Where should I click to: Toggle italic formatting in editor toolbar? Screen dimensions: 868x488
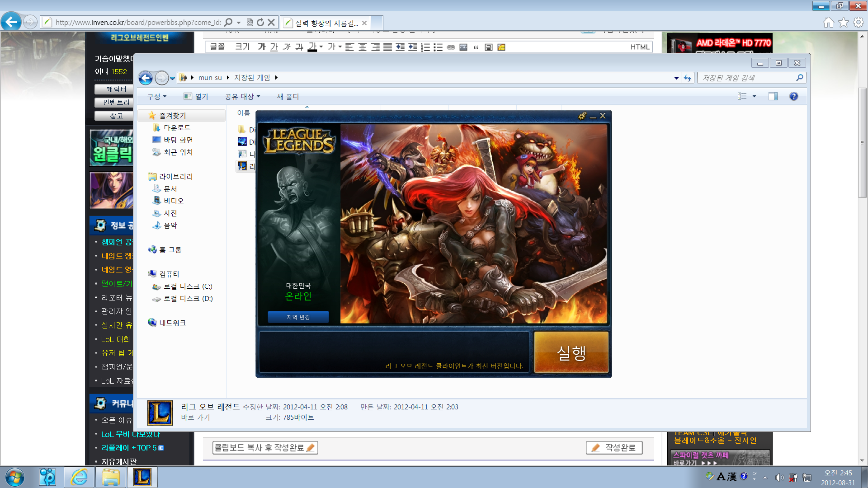287,47
